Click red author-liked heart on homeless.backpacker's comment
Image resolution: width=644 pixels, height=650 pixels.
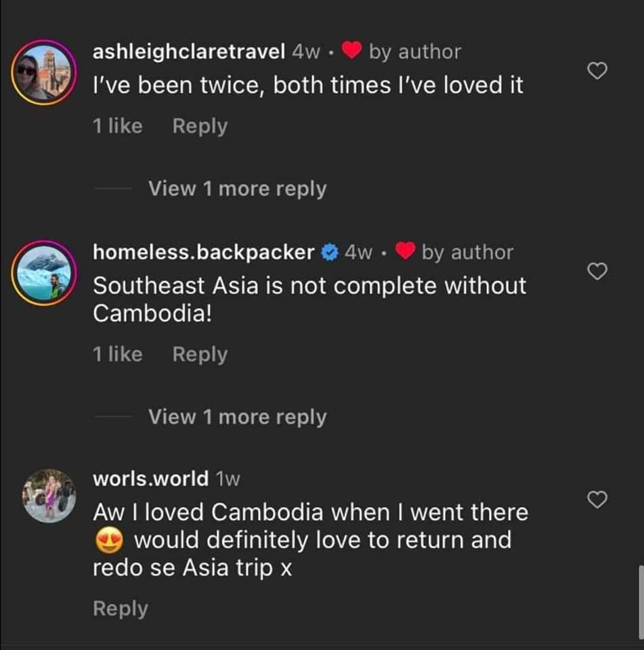(405, 252)
